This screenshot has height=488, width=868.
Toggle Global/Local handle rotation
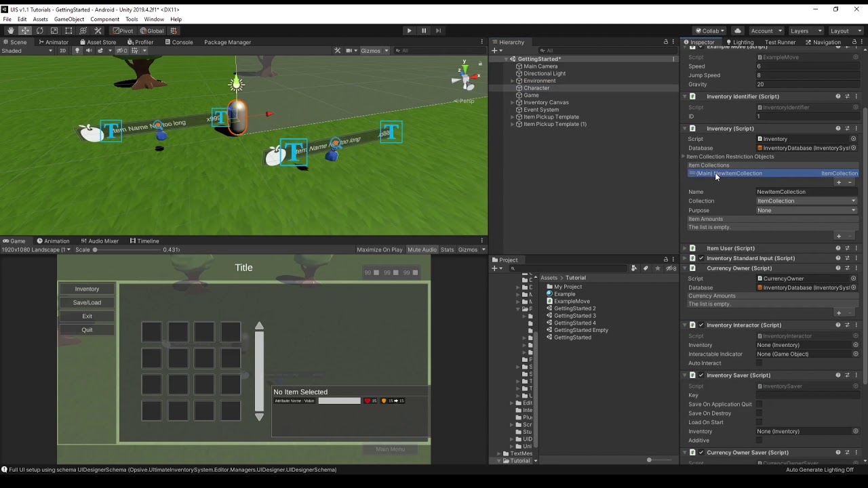click(152, 30)
